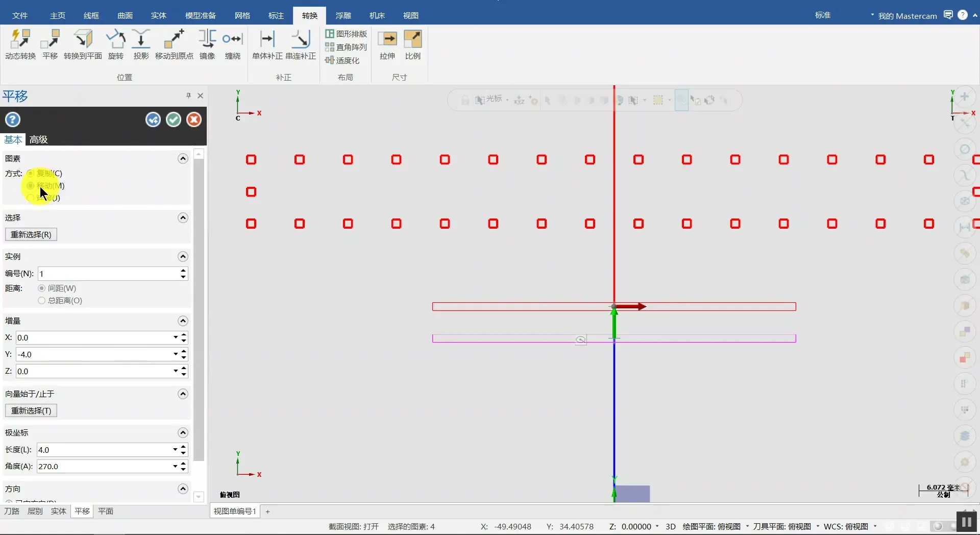This screenshot has width=980, height=535.
Task: Select the 比例 (Scale) tool
Action: [x=412, y=40]
